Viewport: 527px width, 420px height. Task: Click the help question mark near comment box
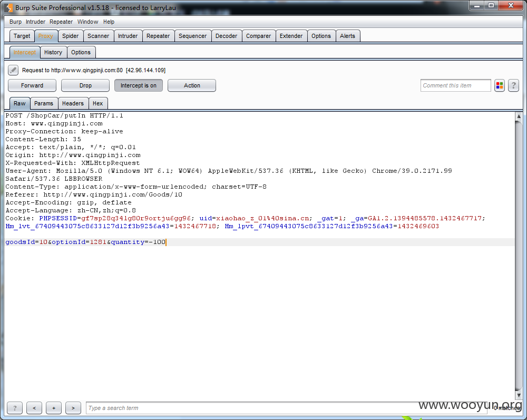513,86
